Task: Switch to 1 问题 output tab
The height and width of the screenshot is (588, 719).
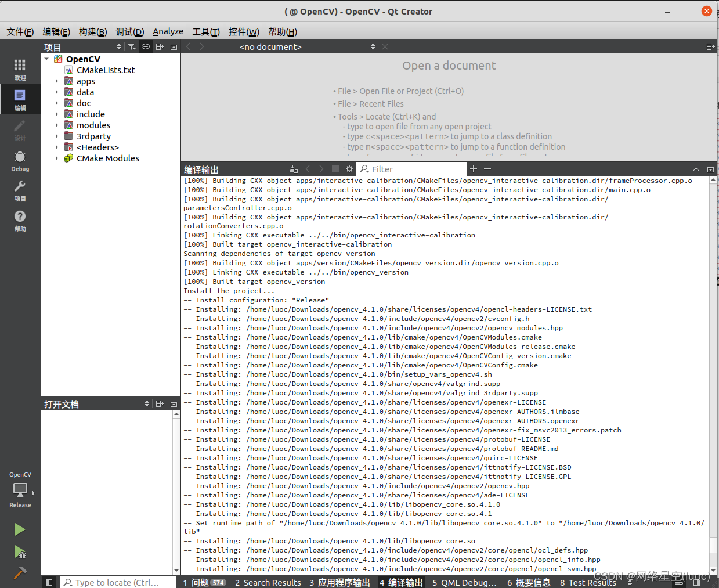Action: coord(204,582)
